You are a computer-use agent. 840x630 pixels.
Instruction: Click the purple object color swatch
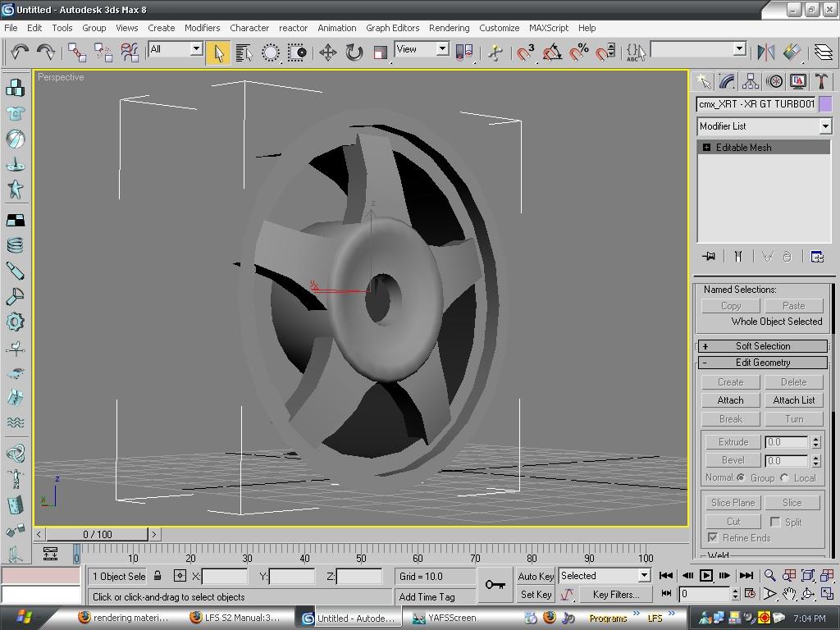(x=825, y=104)
